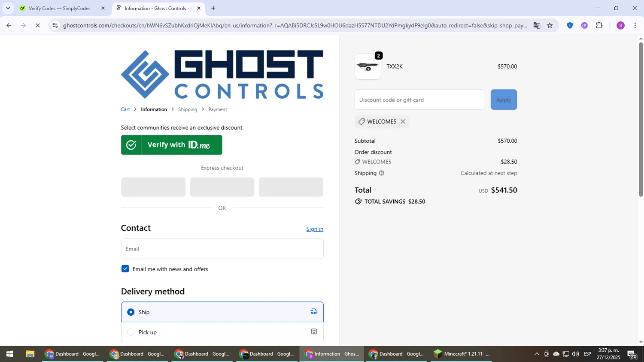Open network settings tray icon

coord(566,354)
